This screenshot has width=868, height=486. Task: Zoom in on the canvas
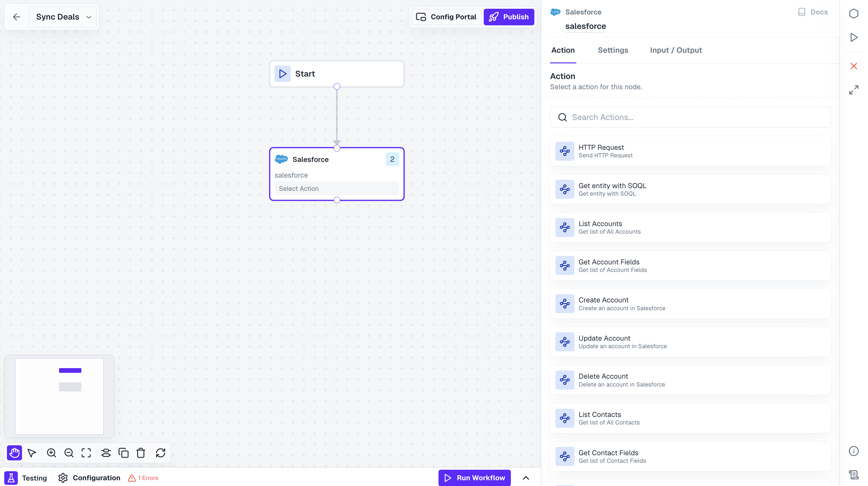(x=51, y=453)
